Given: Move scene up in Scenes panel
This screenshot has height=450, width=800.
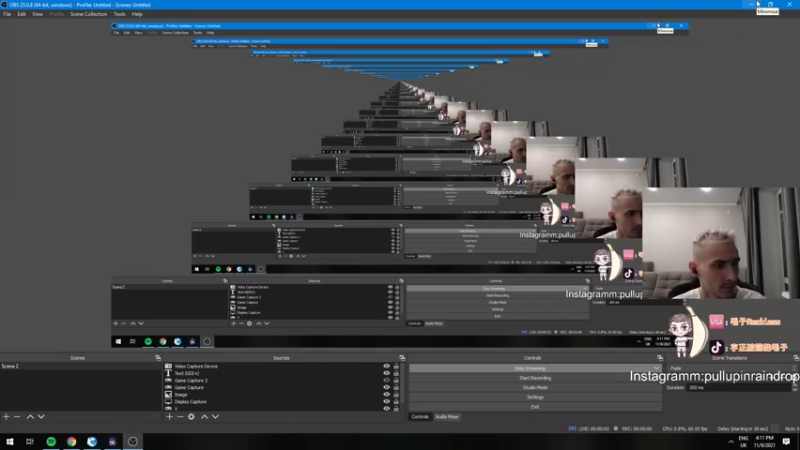Looking at the screenshot, I should pos(30,417).
